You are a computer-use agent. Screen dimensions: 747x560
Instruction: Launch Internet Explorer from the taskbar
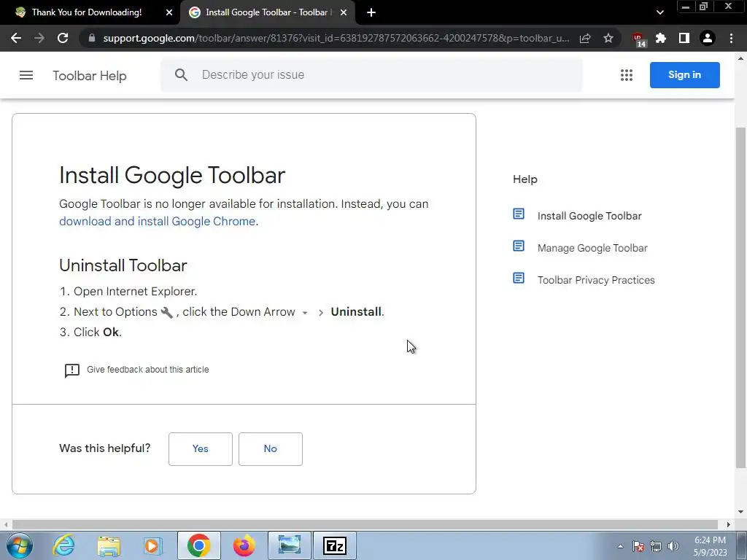64,545
